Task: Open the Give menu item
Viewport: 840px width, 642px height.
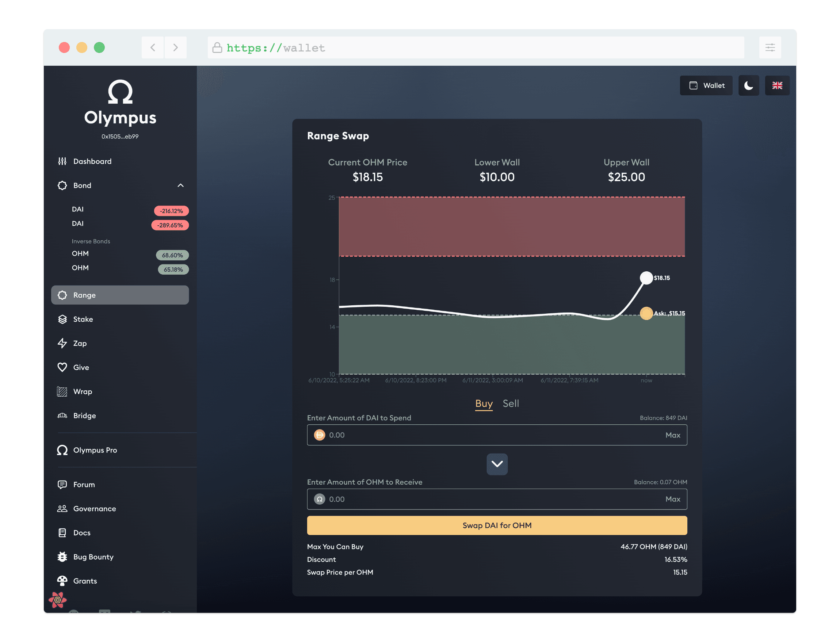Action: [120, 367]
